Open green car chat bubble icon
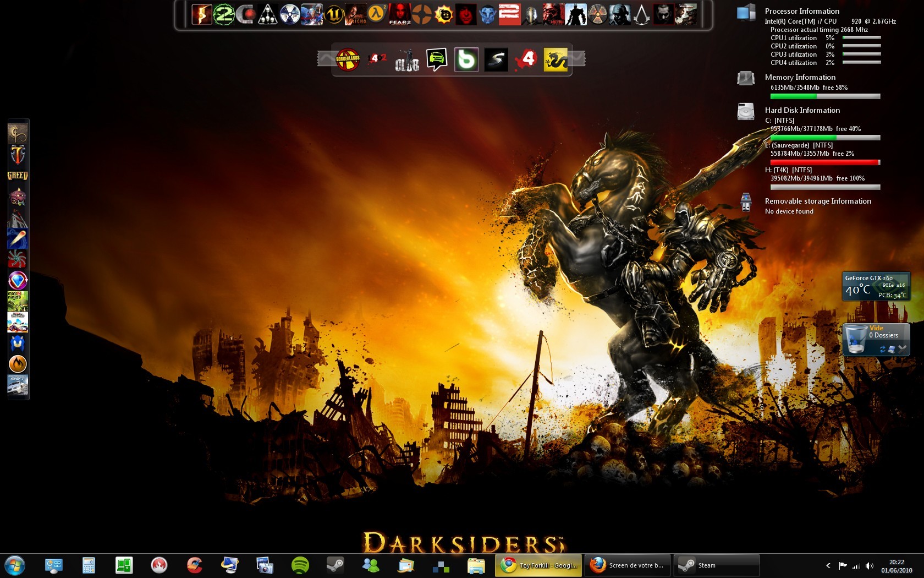Screen dimensions: 924x578 click(x=437, y=59)
